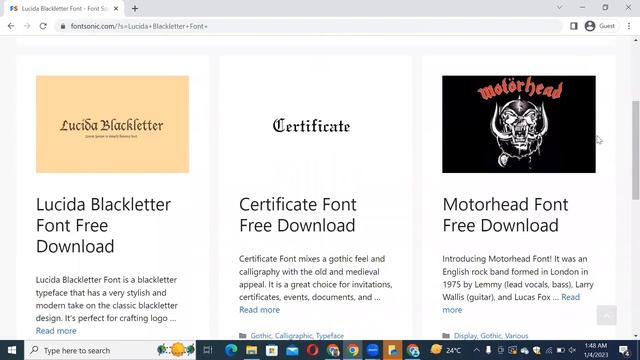The image size is (640, 360).
Task: Open the tab search chevron
Action: point(560,7)
